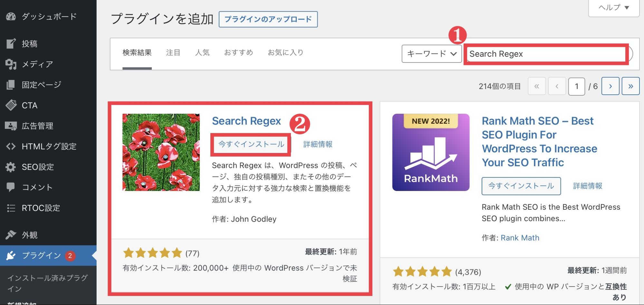The width and height of the screenshot is (644, 305).
Task: Click 作者: John Godley text
Action: coord(244,219)
